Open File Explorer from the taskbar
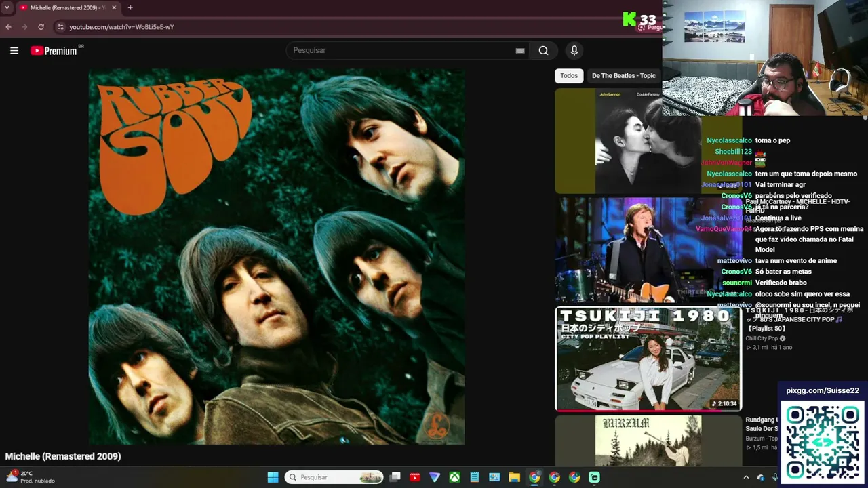The width and height of the screenshot is (868, 488). (514, 477)
